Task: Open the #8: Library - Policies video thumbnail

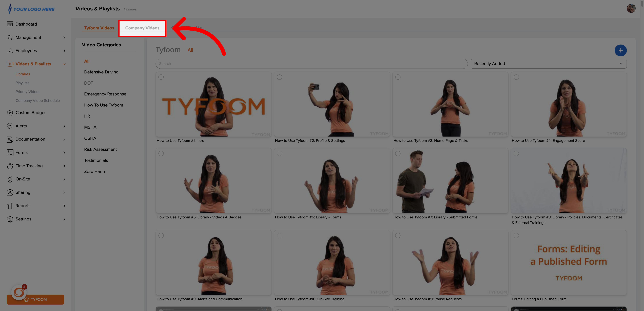Action: [x=569, y=181]
